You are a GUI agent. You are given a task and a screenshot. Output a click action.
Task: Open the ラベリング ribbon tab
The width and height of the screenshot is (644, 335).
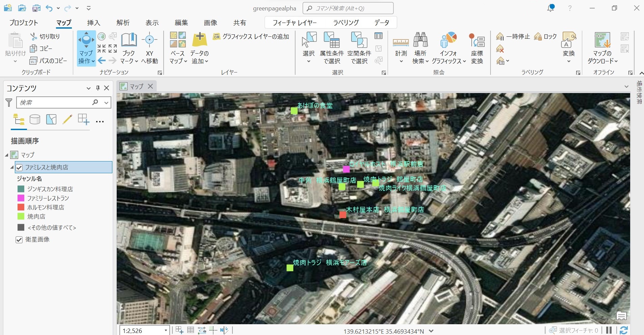(x=346, y=23)
